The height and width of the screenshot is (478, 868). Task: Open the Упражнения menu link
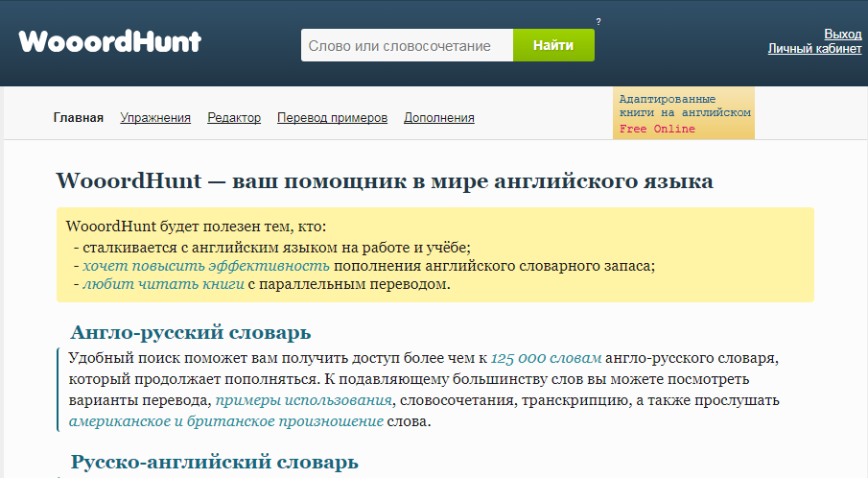(x=155, y=117)
